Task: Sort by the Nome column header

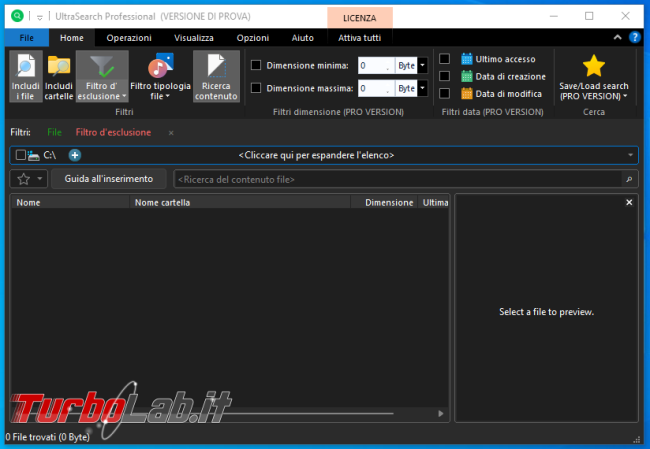Action: click(70, 202)
